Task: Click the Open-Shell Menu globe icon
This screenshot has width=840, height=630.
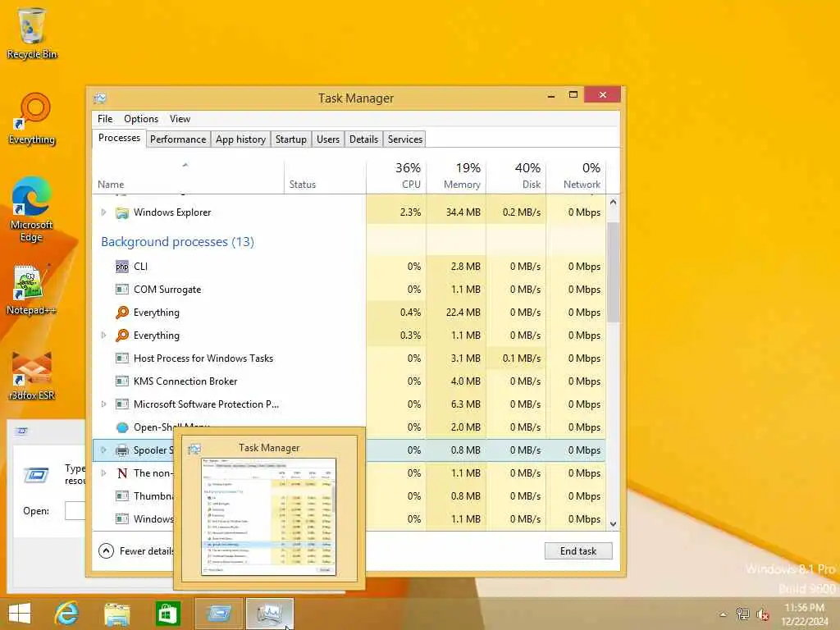Action: coord(122,427)
